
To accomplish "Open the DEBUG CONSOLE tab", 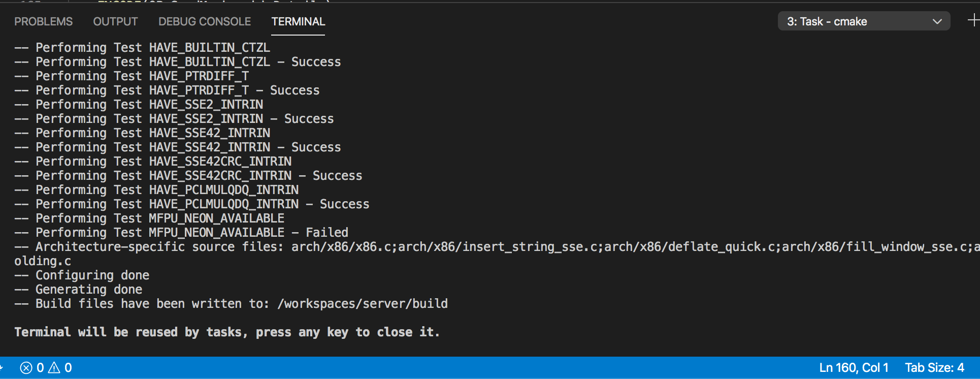I will 205,22.
